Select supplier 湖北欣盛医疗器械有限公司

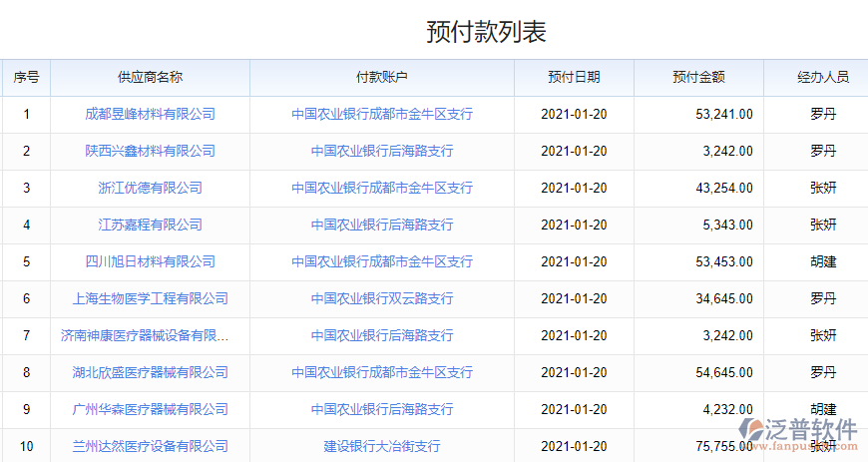150,372
